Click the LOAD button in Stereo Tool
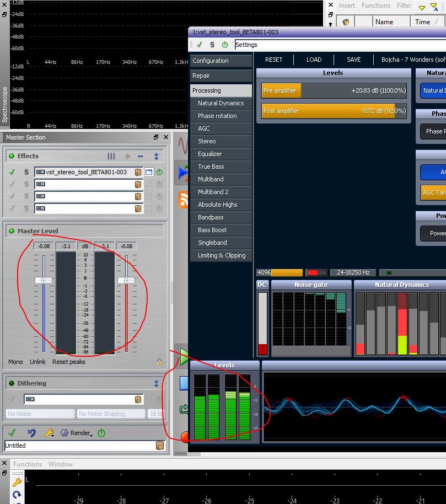 click(314, 60)
